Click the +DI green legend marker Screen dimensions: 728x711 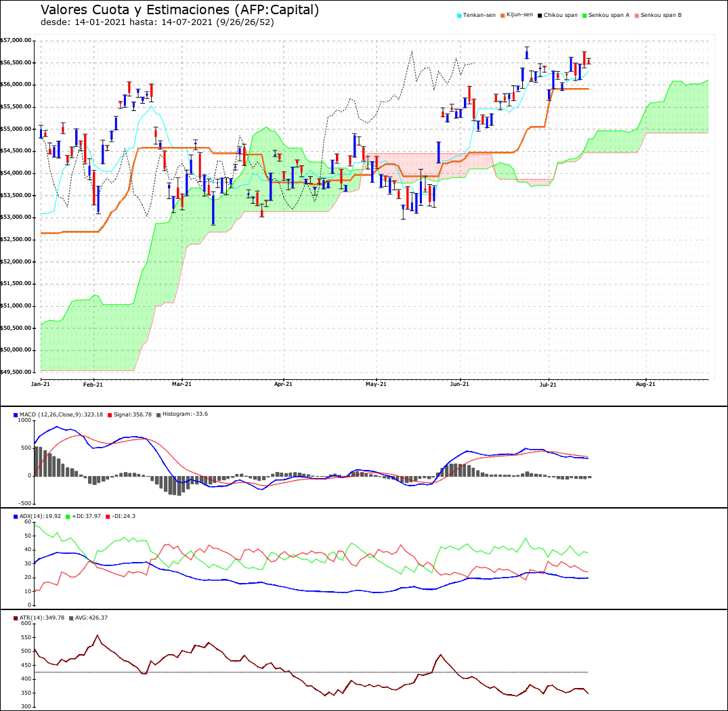pos(68,517)
